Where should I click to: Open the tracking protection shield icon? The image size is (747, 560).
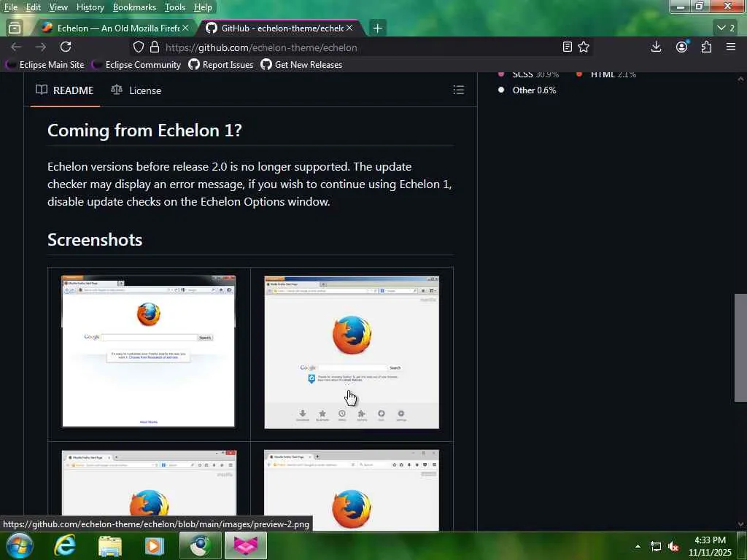tap(138, 47)
